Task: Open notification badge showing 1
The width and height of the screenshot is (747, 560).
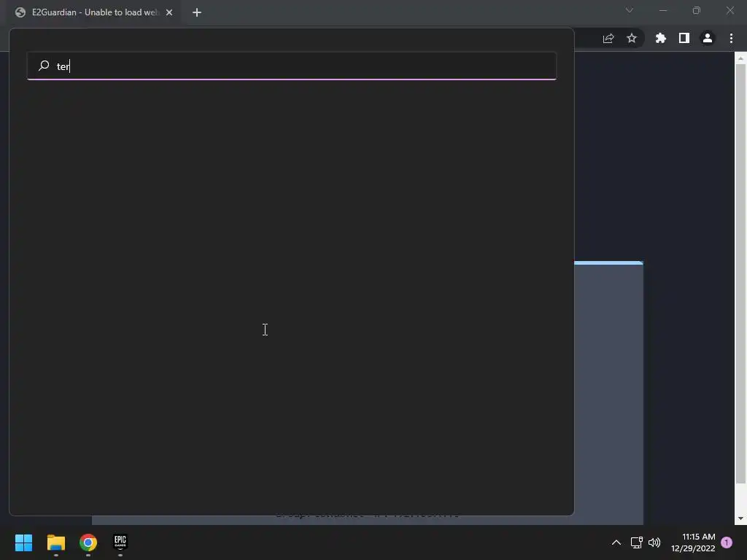Action: pyautogui.click(x=727, y=542)
